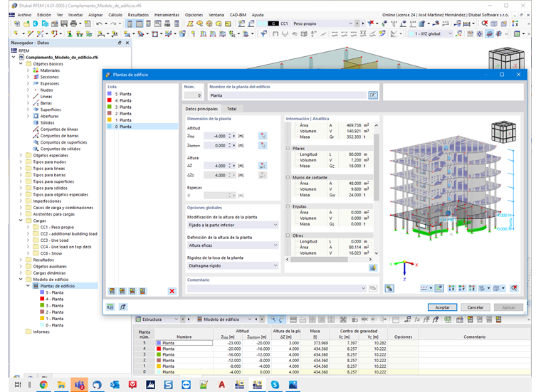Click the navigation cube in dialog preview

click(504, 132)
